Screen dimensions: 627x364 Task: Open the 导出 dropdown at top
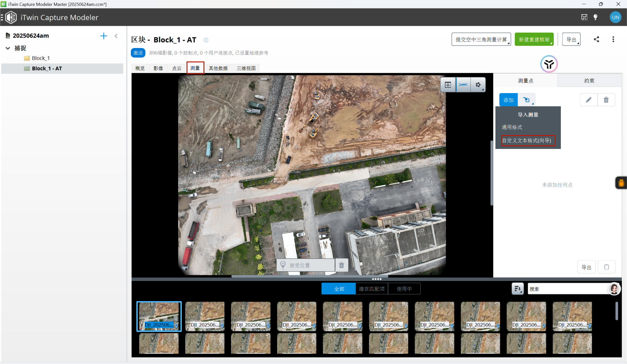point(571,40)
